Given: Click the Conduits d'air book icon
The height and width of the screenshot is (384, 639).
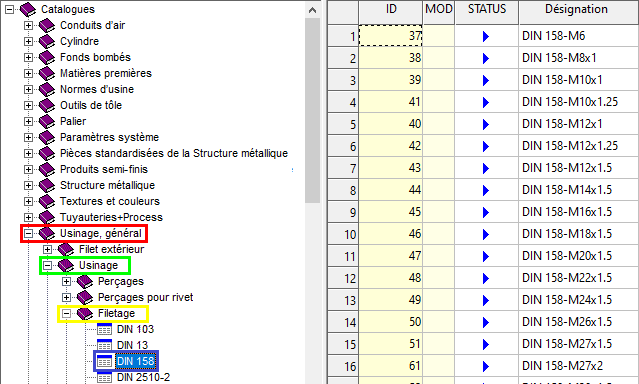Looking at the screenshot, I should [47, 25].
